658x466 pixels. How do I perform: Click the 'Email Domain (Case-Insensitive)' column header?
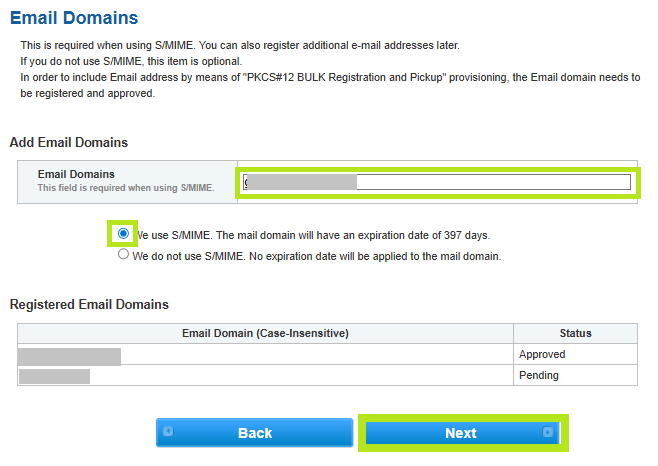pyautogui.click(x=265, y=333)
